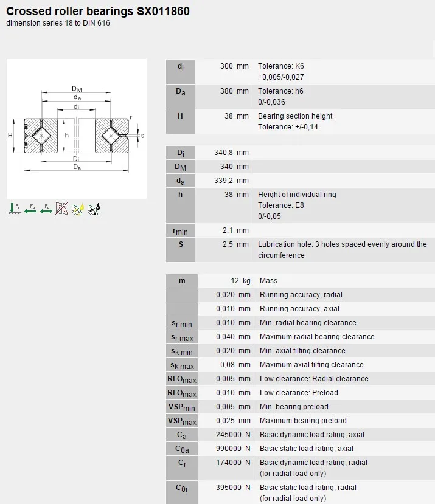The height and width of the screenshot is (504, 435).
Task: Select the DM row label cell
Action: click(x=180, y=167)
